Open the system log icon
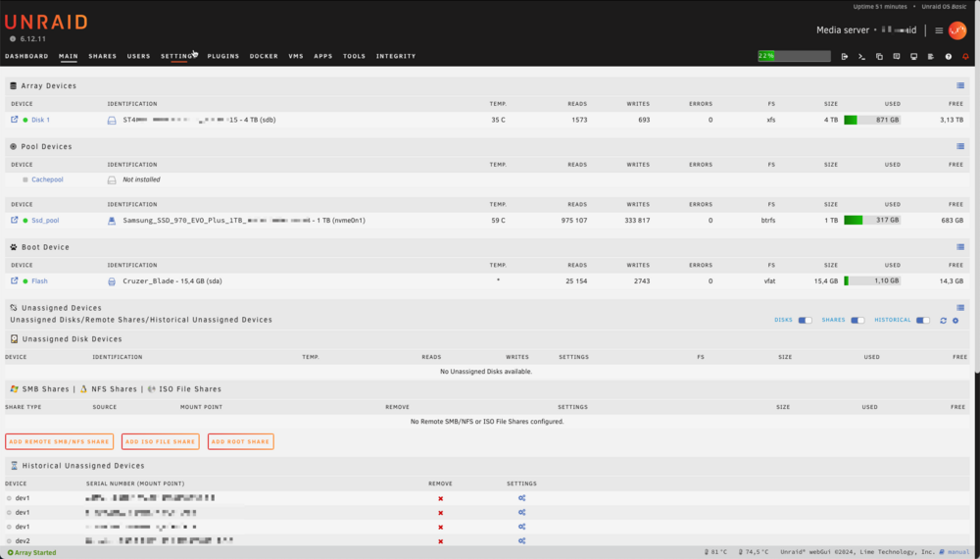Image resolution: width=980 pixels, height=559 pixels. pos(931,56)
